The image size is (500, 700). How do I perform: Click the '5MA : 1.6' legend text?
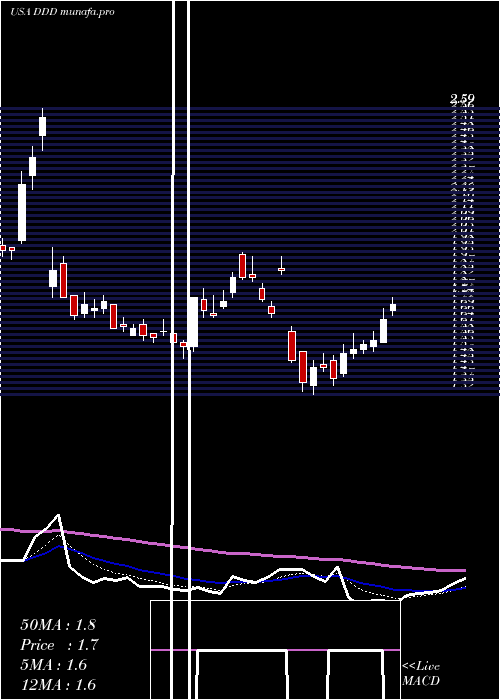(54, 665)
